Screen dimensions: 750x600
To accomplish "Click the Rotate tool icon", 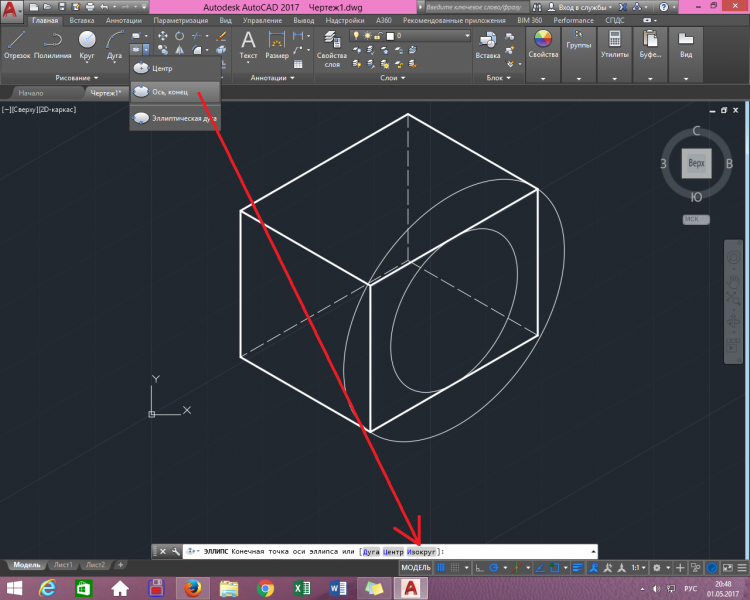I will pos(179,36).
